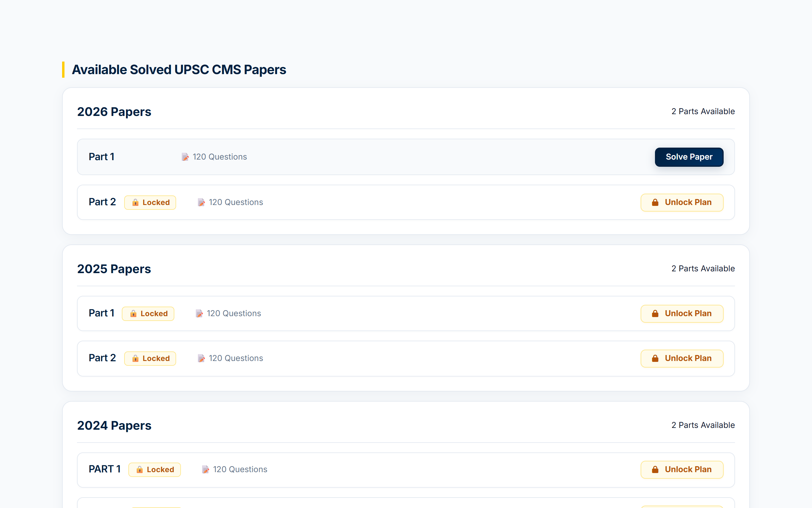Click the Locked badge padlock on 2024 PART 1
Image resolution: width=812 pixels, height=508 pixels.
pos(140,470)
